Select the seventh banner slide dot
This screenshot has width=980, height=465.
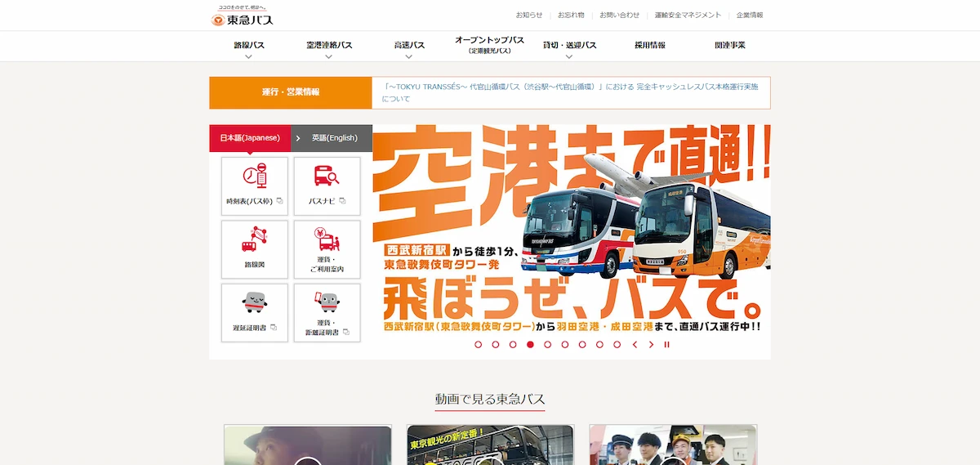tap(581, 345)
